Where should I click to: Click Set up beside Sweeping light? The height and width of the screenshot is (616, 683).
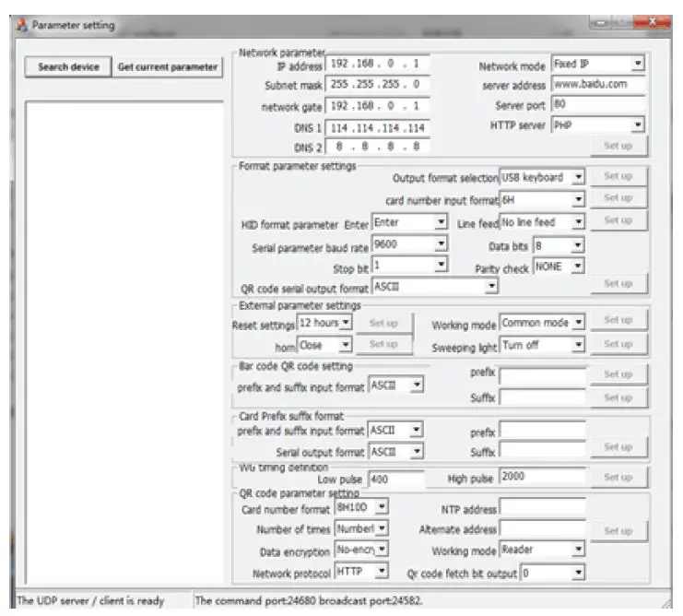point(618,344)
